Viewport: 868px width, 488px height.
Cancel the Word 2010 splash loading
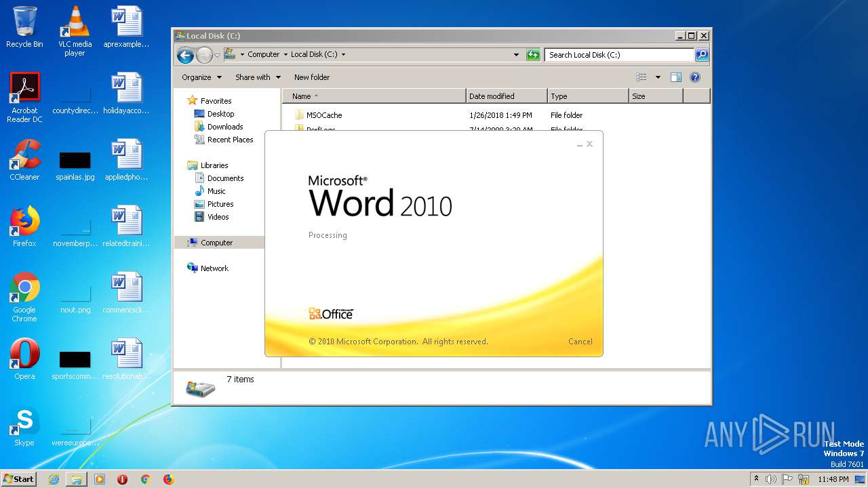tap(580, 342)
